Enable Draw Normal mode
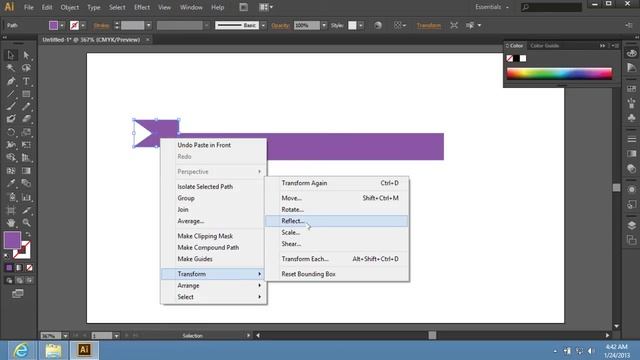 (9, 280)
